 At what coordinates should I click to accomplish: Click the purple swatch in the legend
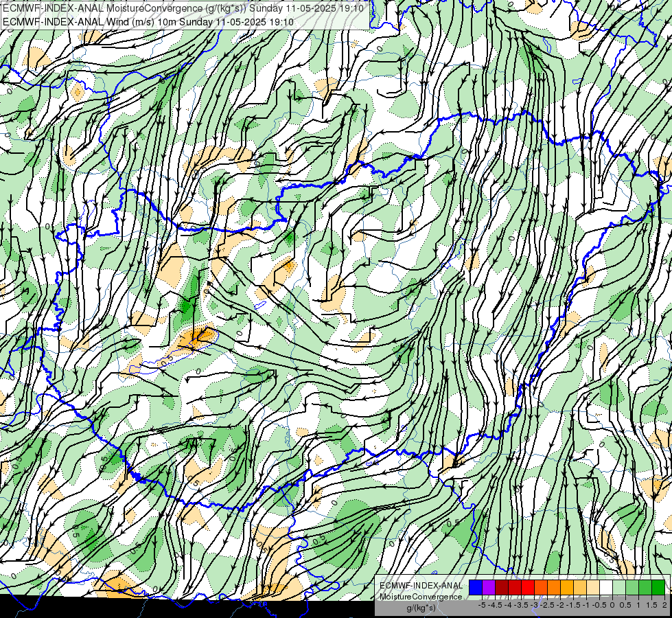[x=489, y=587]
